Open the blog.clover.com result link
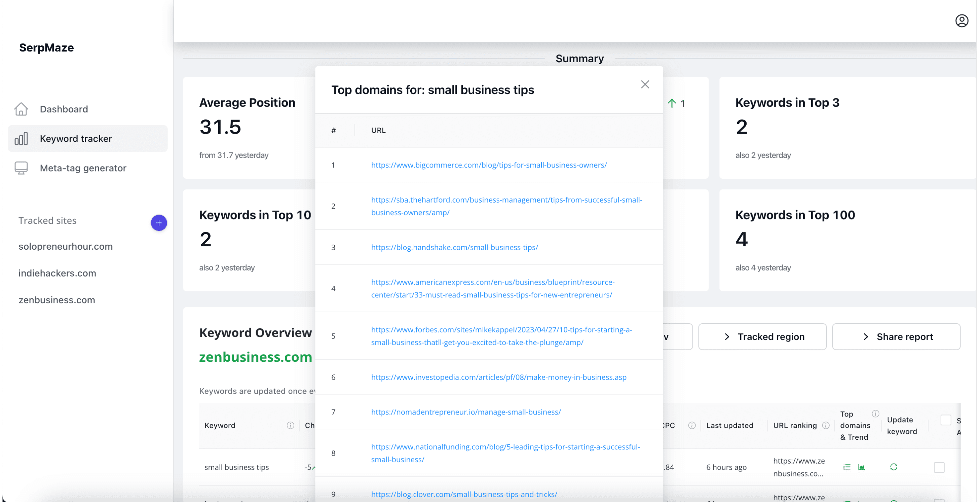This screenshot has width=980, height=502. (x=464, y=494)
